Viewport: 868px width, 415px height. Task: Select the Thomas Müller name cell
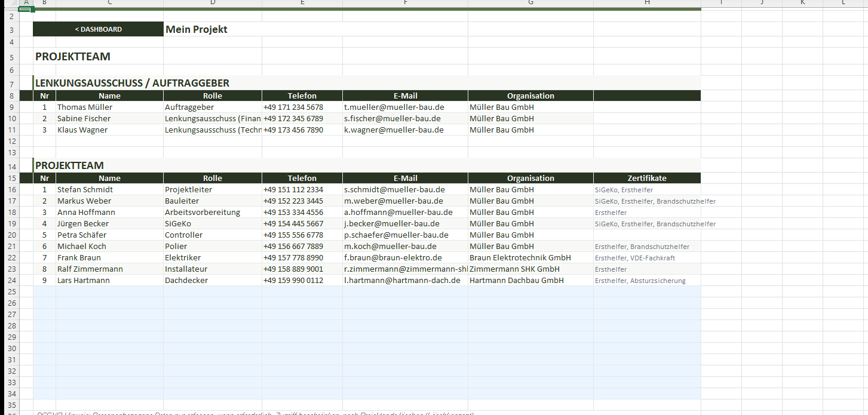click(x=85, y=107)
